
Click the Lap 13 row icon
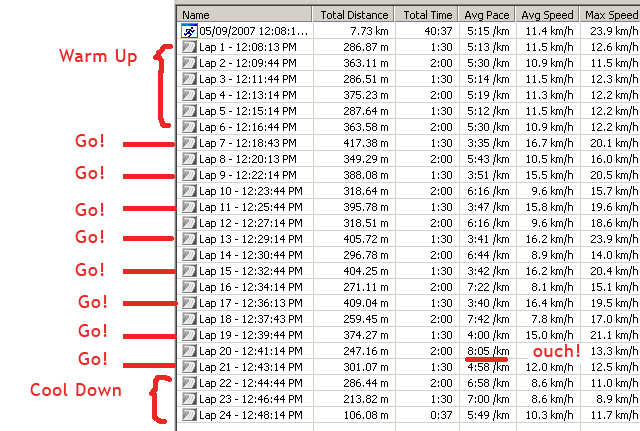189,239
